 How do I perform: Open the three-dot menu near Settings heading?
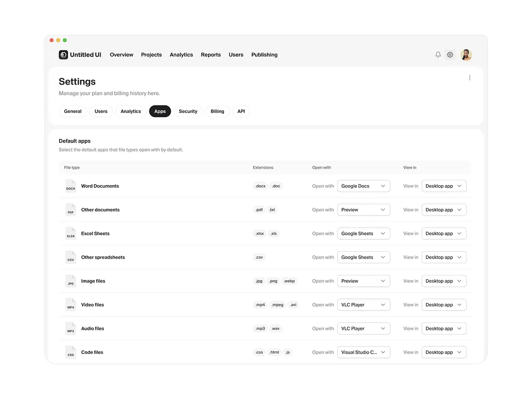coord(470,77)
